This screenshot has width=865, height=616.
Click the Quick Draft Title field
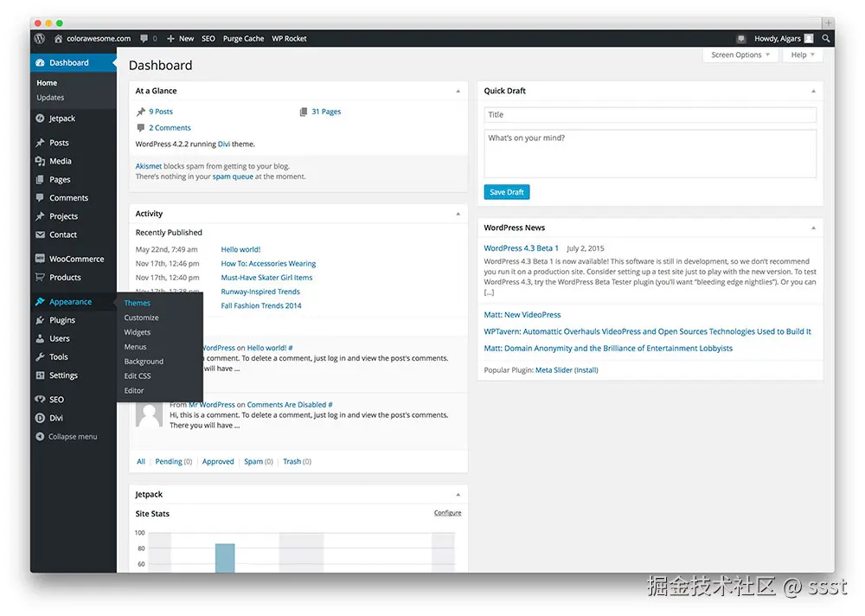coord(650,115)
